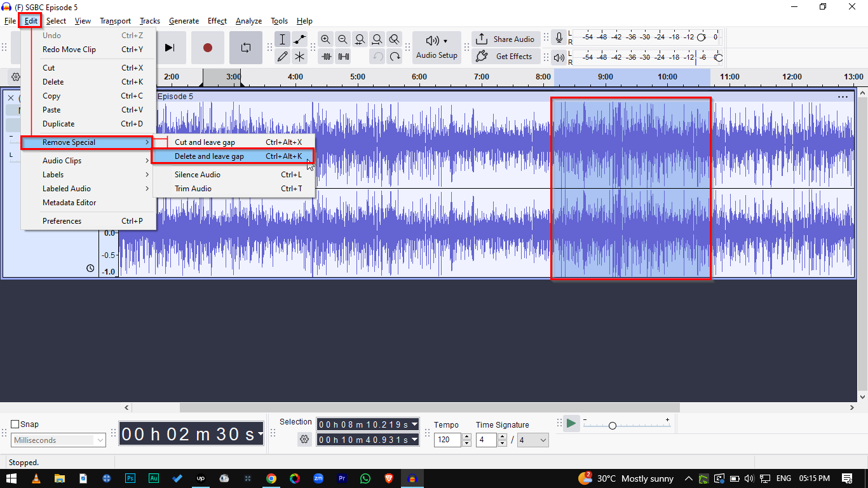868x488 pixels.
Task: Open the Time Signature denominator dropdown
Action: pos(532,440)
